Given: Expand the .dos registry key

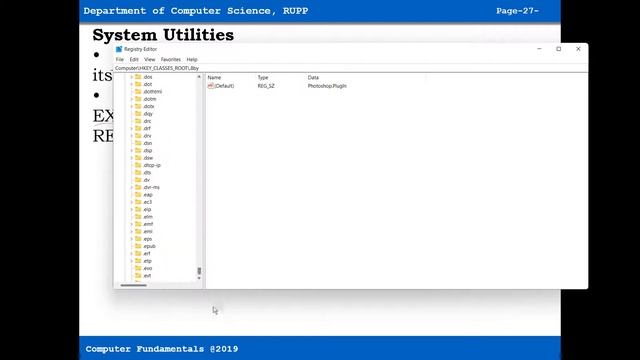Looking at the screenshot, I should tap(131, 77).
